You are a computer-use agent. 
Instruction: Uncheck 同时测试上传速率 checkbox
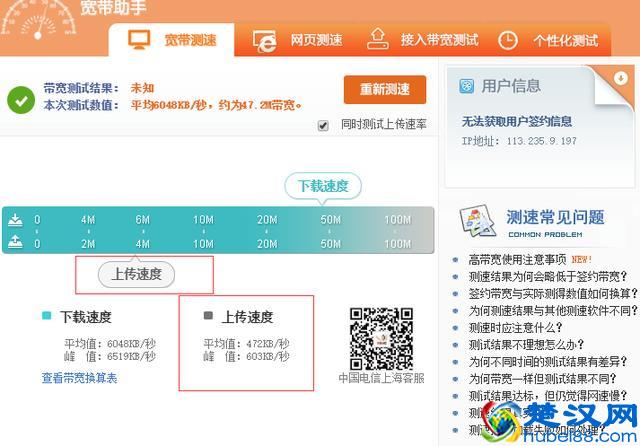click(x=323, y=125)
